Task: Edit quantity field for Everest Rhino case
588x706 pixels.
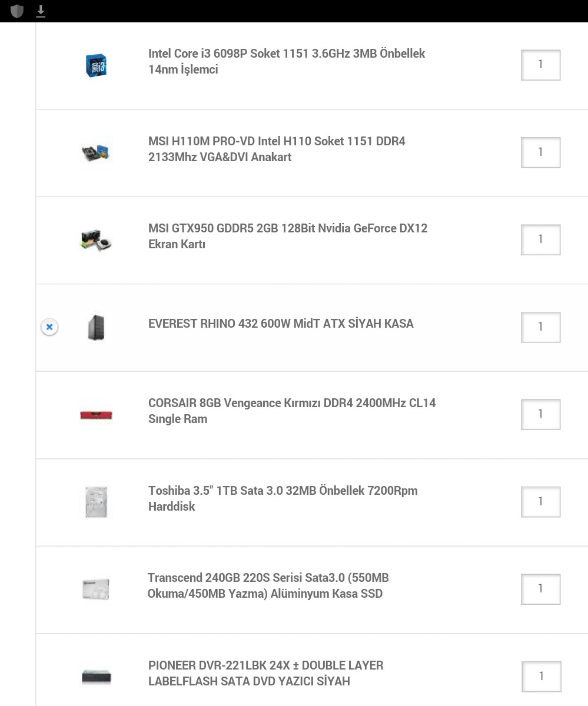Action: [540, 327]
